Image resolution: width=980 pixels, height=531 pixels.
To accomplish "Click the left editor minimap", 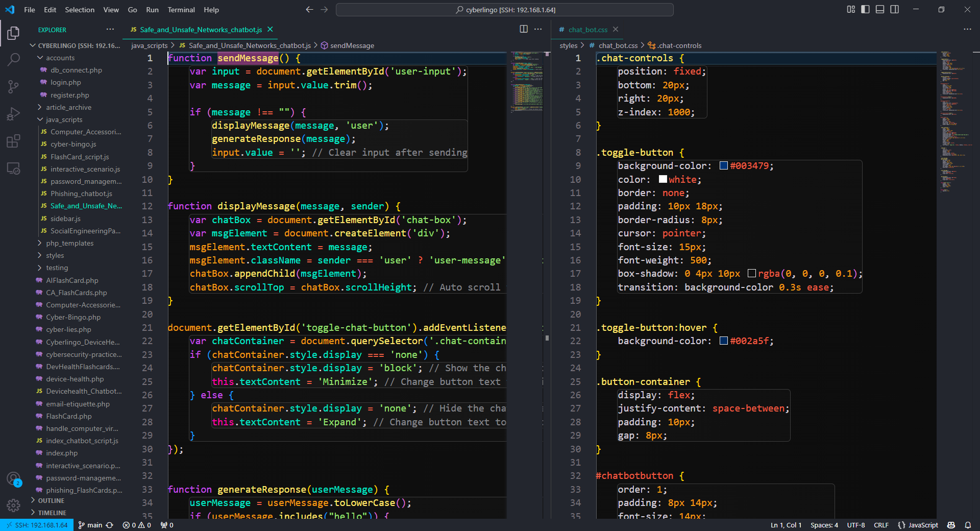I will pyautogui.click(x=527, y=82).
